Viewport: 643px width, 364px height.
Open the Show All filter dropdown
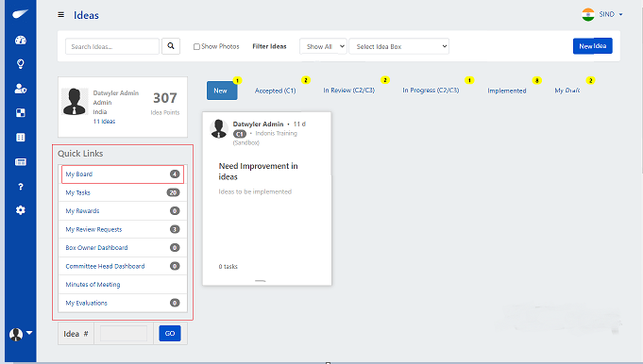323,46
